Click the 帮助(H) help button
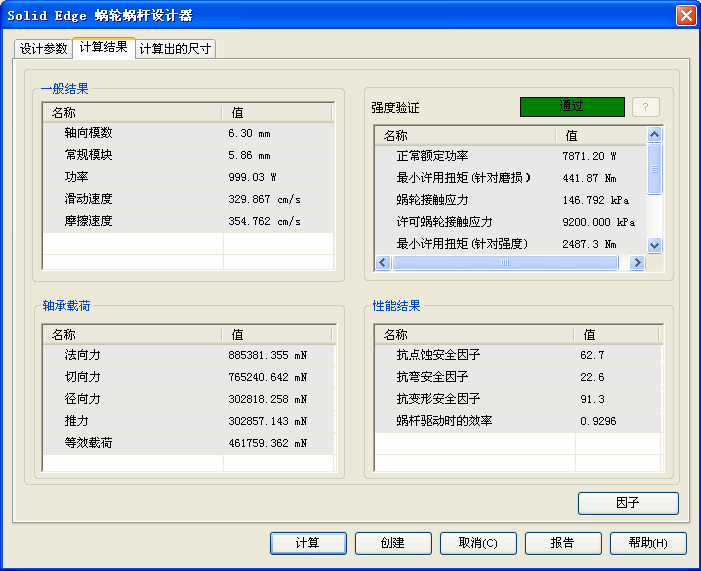 648,543
